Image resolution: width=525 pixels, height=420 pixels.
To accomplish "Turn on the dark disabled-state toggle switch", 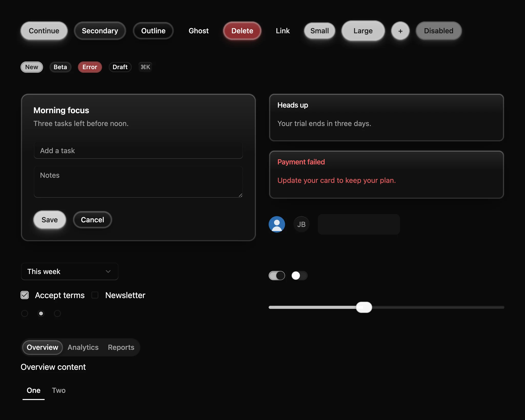I will pos(299,276).
